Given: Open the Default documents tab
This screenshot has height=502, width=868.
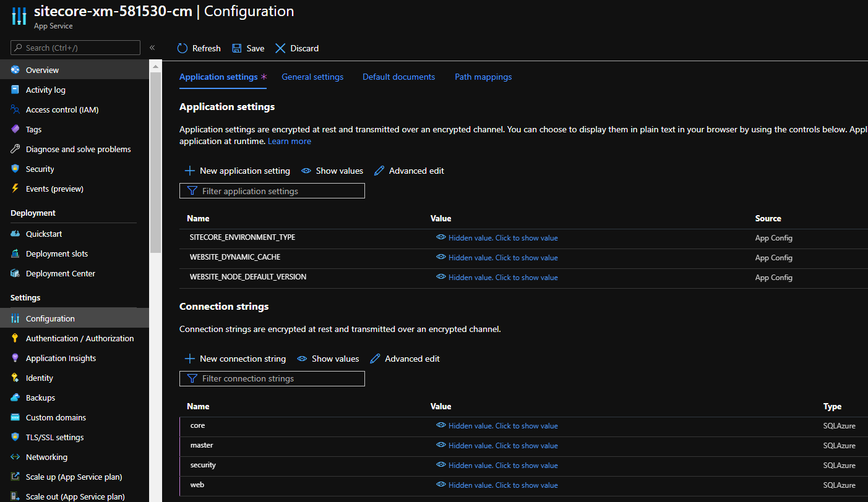Looking at the screenshot, I should [x=398, y=77].
